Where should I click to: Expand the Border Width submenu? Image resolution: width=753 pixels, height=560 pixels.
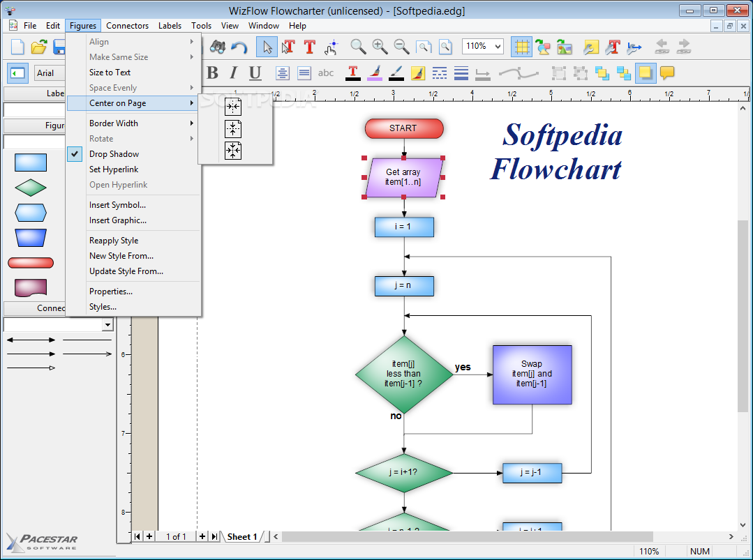[133, 123]
